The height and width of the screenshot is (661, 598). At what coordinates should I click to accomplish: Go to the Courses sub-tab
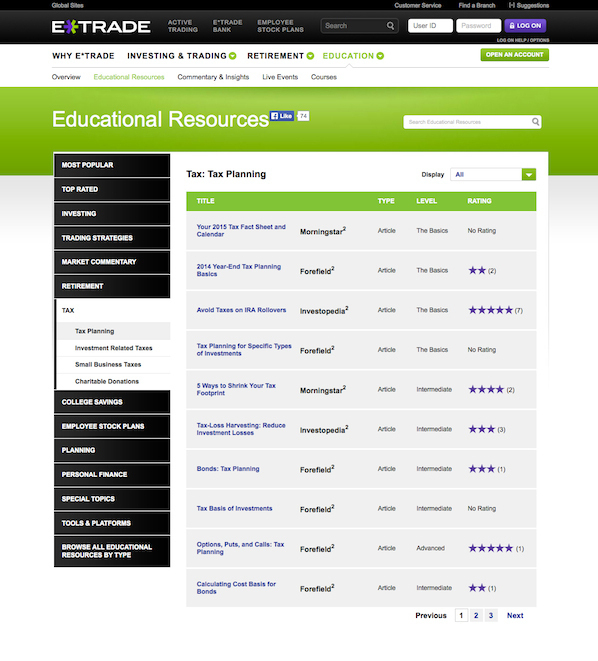[324, 77]
